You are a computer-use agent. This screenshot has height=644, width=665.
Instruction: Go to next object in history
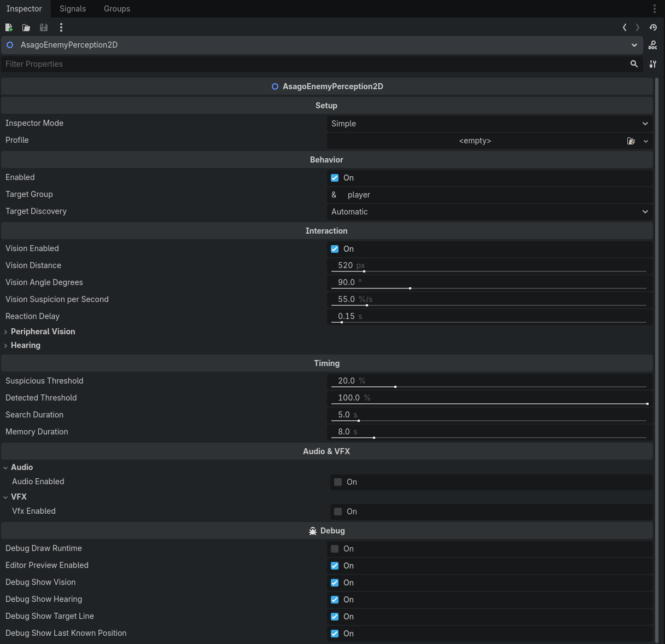pos(638,27)
